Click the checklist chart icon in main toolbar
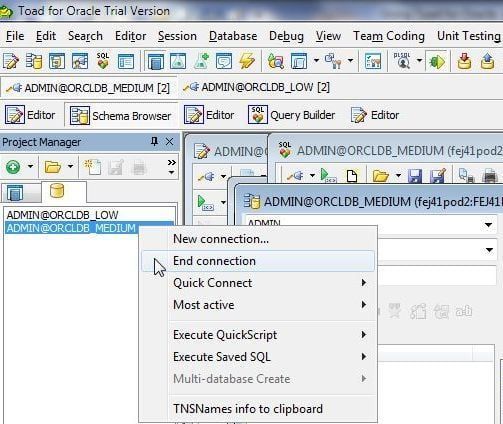The height and width of the screenshot is (424, 503). click(x=373, y=61)
